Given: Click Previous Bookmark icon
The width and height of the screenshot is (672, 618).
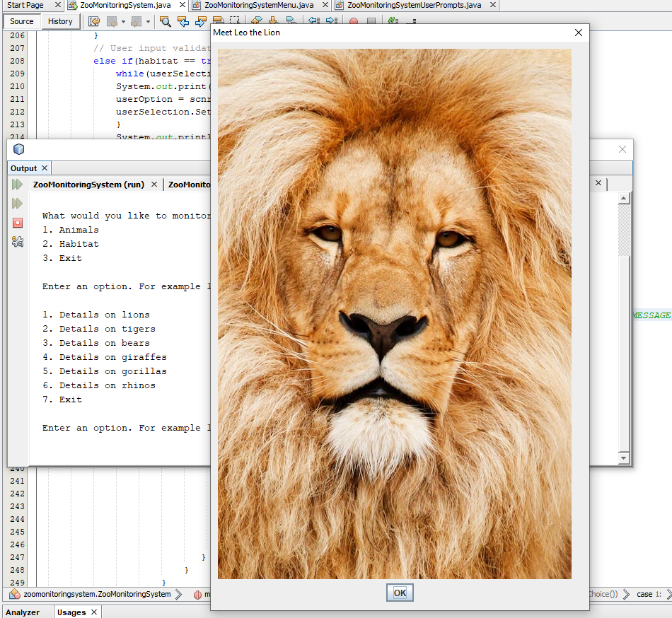Looking at the screenshot, I should coord(256,20).
